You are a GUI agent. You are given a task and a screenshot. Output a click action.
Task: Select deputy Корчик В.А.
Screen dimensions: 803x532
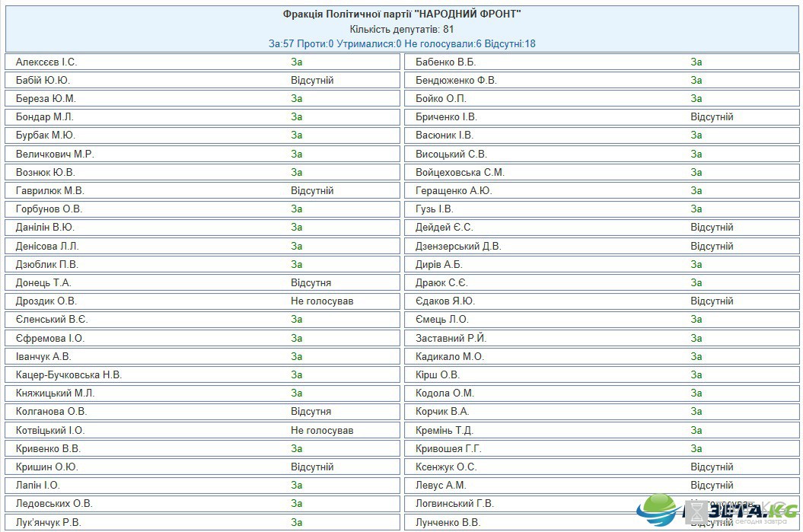tap(442, 412)
